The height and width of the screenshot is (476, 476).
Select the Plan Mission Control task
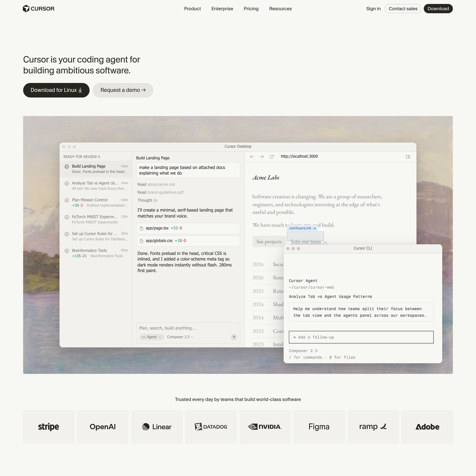[x=96, y=203]
